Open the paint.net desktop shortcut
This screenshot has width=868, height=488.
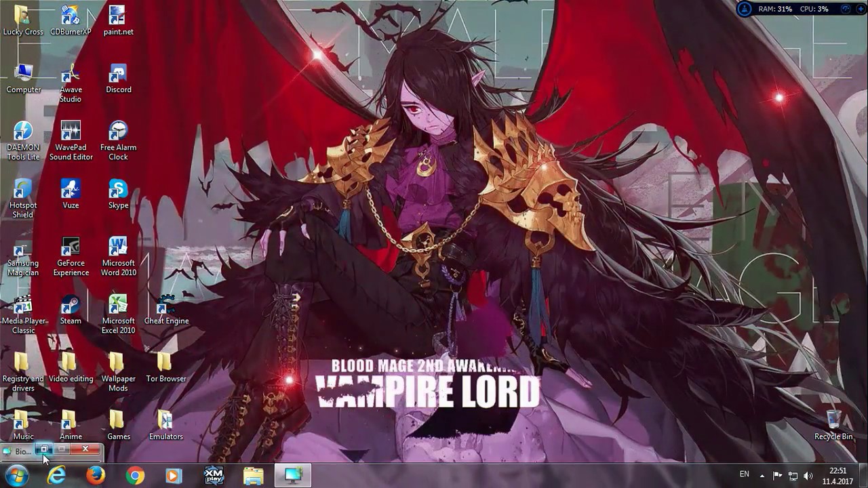(x=118, y=20)
